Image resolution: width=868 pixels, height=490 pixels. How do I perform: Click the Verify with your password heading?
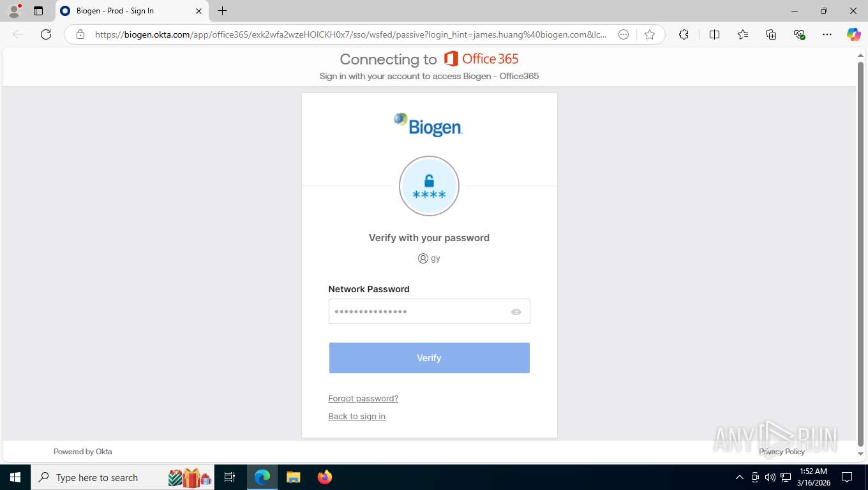(x=429, y=238)
